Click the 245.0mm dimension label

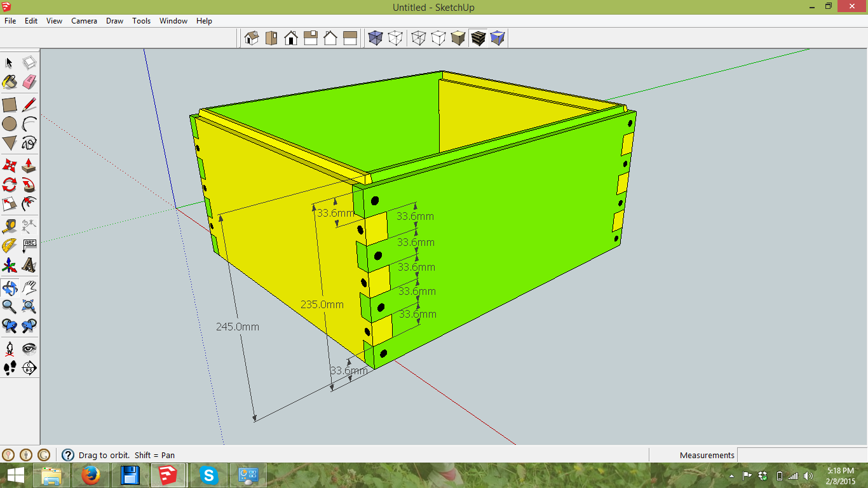coord(238,327)
